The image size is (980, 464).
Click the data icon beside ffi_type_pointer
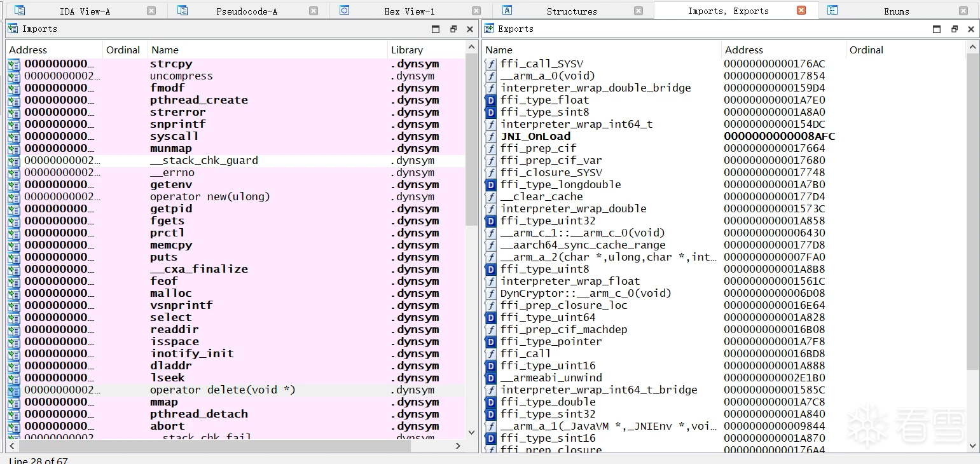(490, 342)
